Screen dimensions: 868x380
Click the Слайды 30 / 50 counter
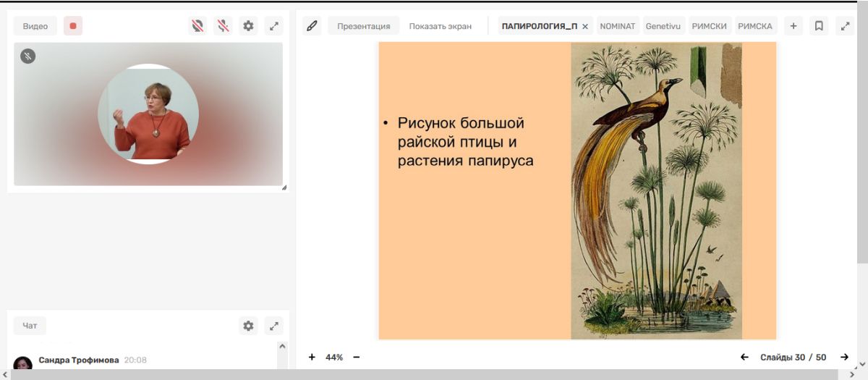(x=793, y=357)
